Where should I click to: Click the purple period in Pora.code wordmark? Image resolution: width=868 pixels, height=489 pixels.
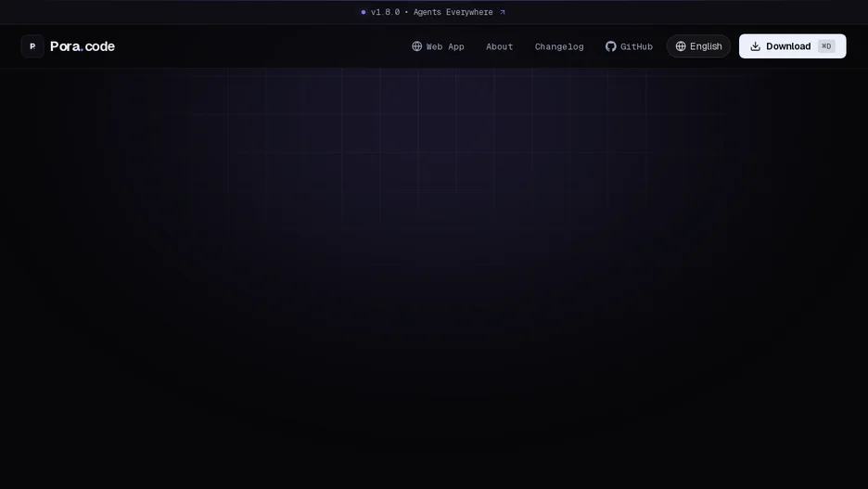pos(82,50)
